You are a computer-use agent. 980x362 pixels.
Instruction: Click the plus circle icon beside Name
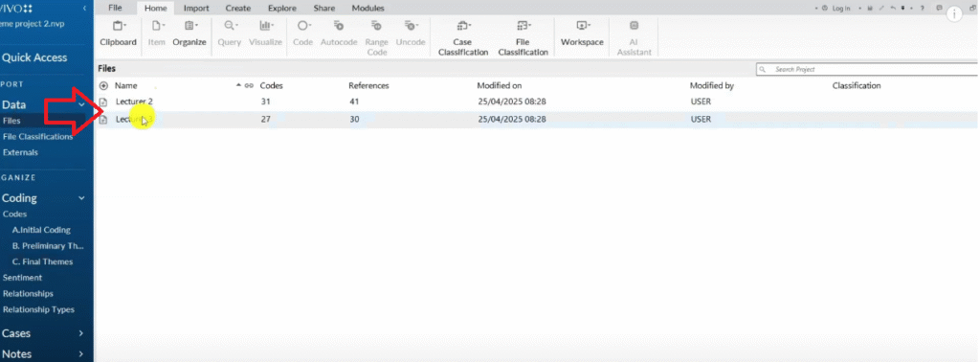click(x=103, y=85)
